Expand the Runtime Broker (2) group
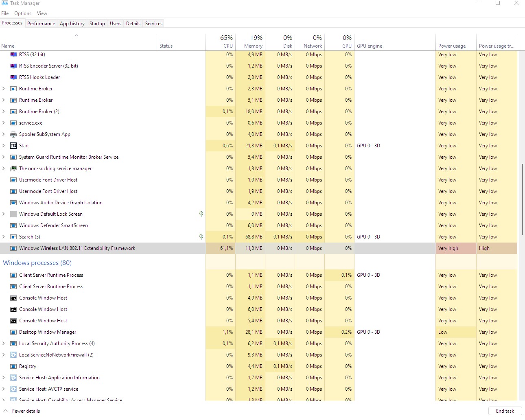Screen dimensions: 525x420 (x=4, y=112)
